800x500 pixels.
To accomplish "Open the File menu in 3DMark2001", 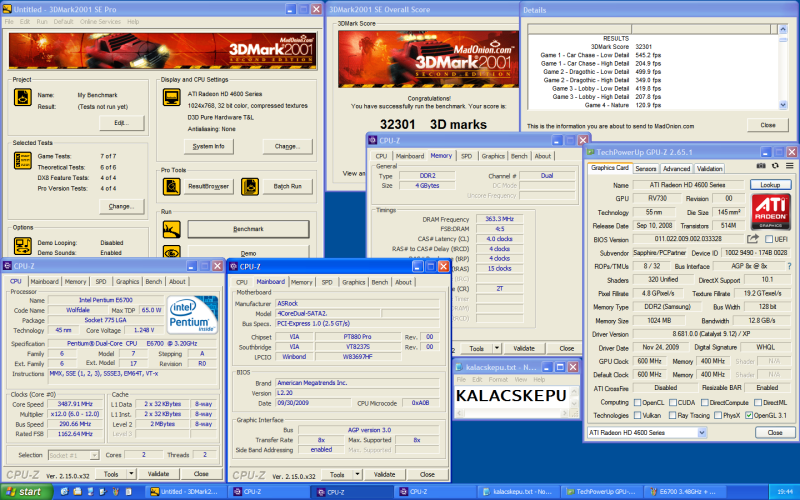I will pyautogui.click(x=9, y=22).
